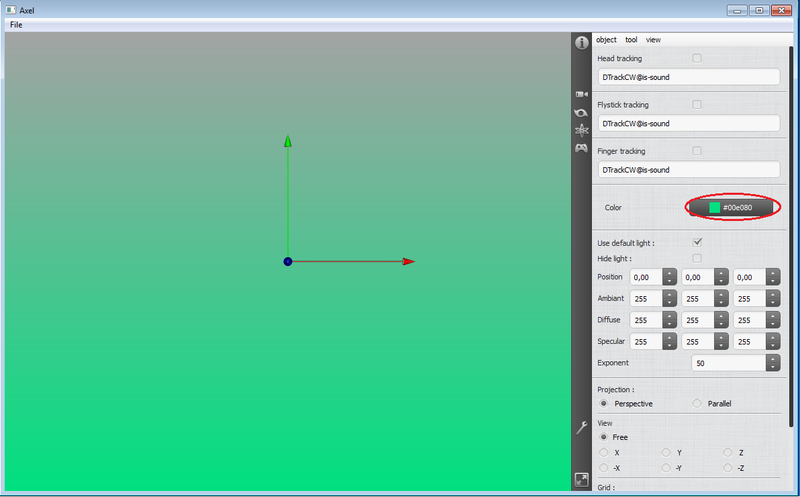The width and height of the screenshot is (800, 497).
Task: Click the #00e080 background color button
Action: click(x=732, y=207)
